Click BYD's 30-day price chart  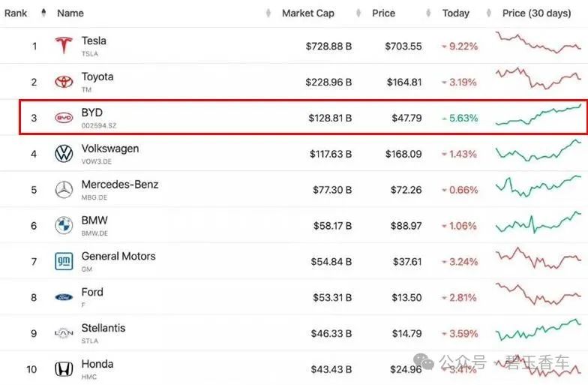coord(538,116)
